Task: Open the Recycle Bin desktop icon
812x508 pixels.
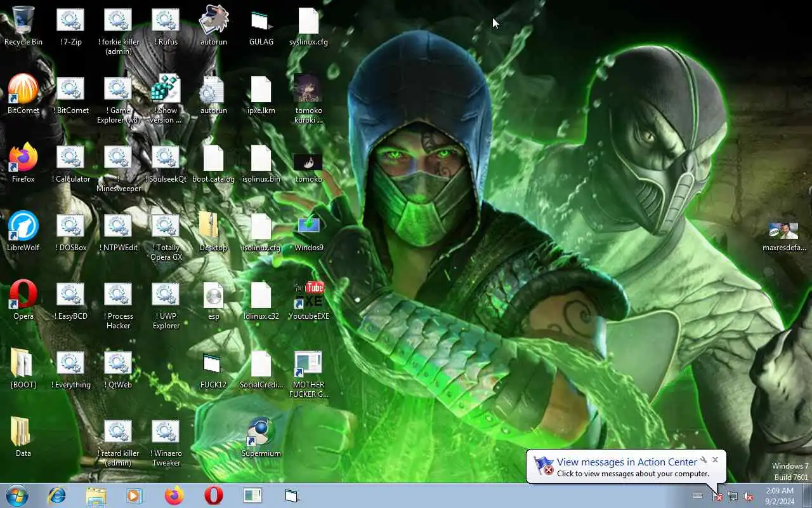Action: [23, 26]
